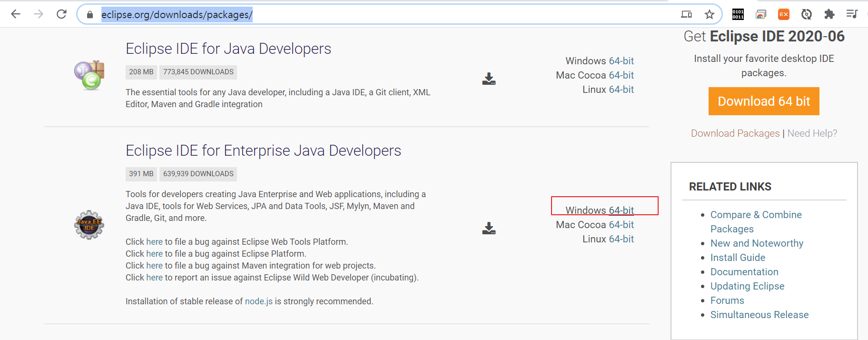The image size is (868, 340).
Task: Open the Updating Eclipse link
Action: [x=747, y=286]
